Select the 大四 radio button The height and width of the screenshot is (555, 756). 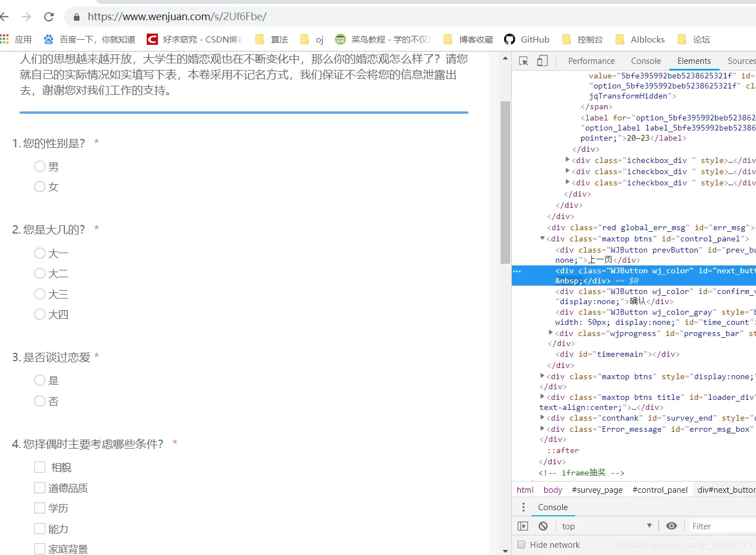(40, 314)
